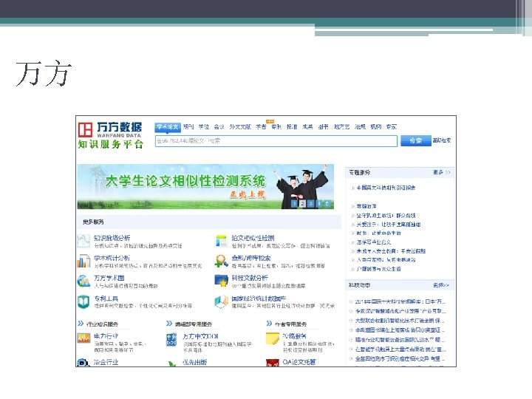Click the 知识脉络分析 chart icon
The width and height of the screenshot is (532, 399).
click(83, 241)
